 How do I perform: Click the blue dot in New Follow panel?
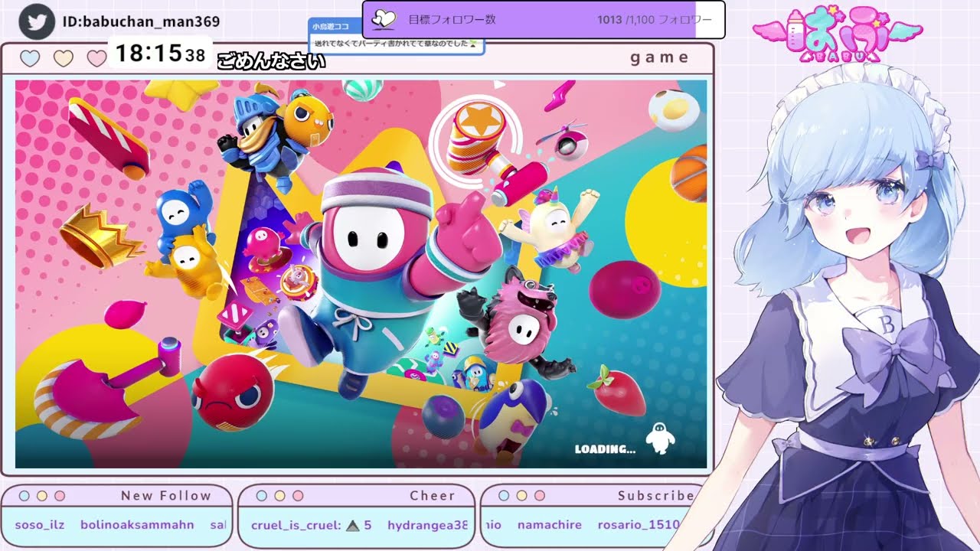[24, 496]
